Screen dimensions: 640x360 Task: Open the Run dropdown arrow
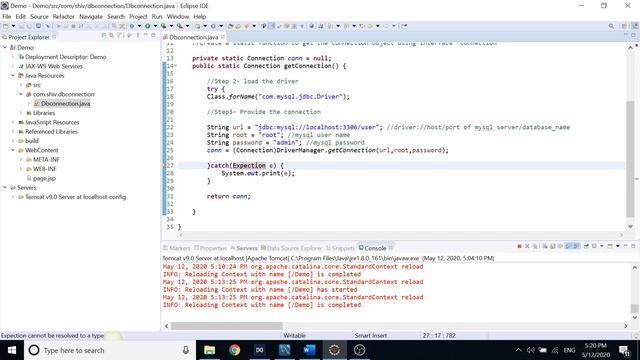pyautogui.click(x=156, y=26)
